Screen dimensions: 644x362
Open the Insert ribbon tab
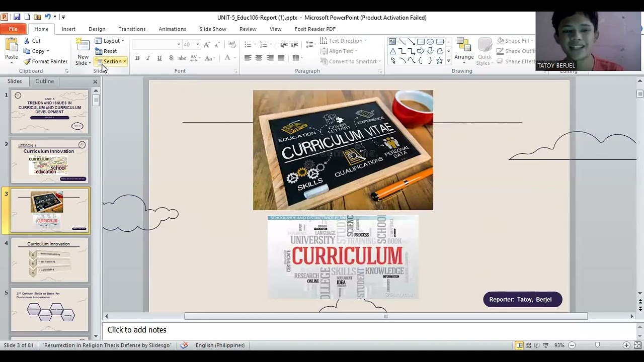68,29
